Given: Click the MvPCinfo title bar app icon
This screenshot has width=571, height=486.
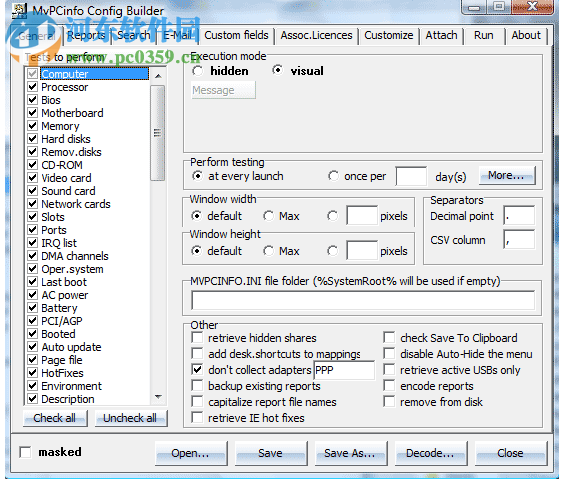Looking at the screenshot, I should pos(19,10).
